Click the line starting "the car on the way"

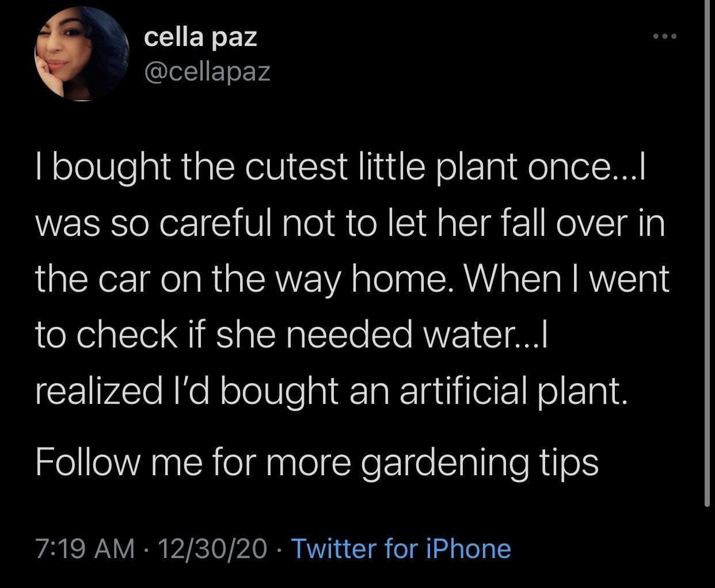point(352,279)
